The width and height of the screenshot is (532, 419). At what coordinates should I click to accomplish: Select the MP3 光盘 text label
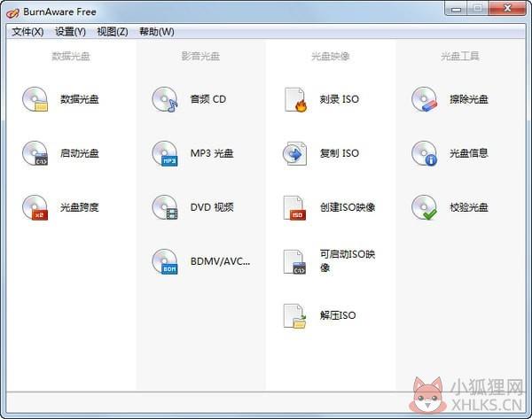(212, 153)
